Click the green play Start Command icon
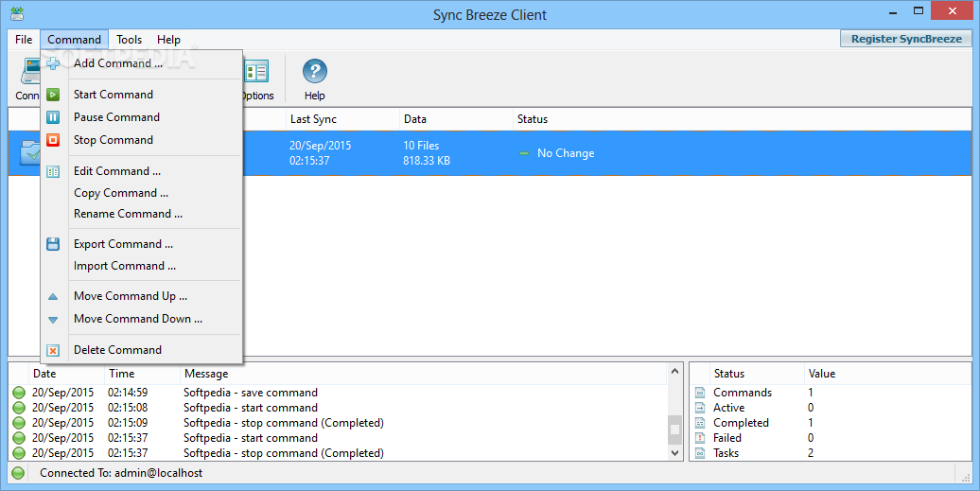This screenshot has height=491, width=980. [x=53, y=95]
